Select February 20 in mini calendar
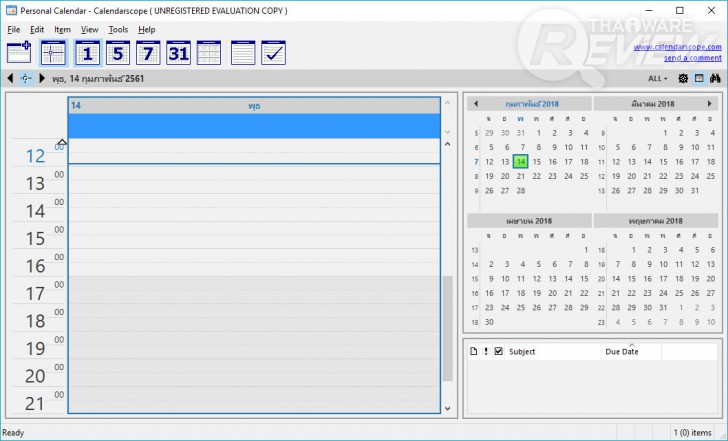 click(505, 176)
